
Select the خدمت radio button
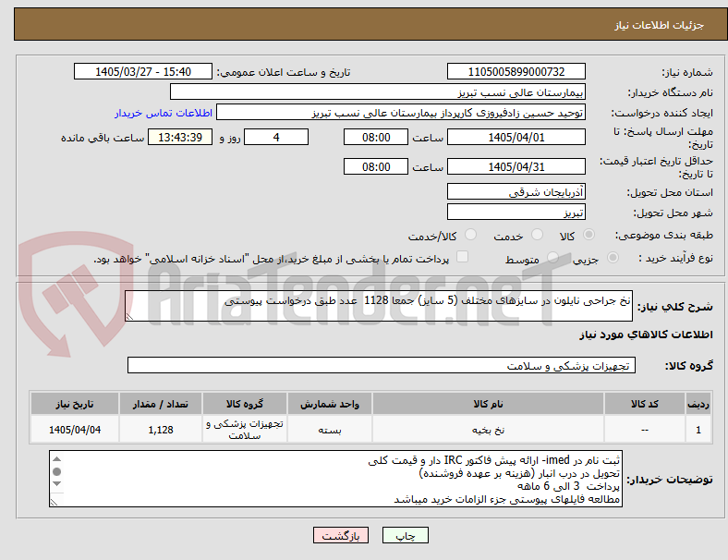pos(537,235)
